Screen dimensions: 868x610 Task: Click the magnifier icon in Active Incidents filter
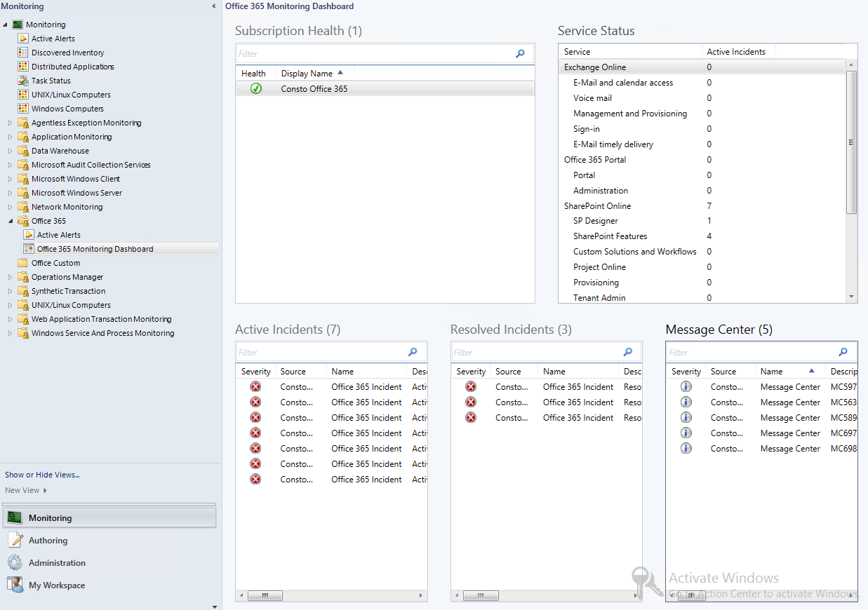click(x=413, y=352)
